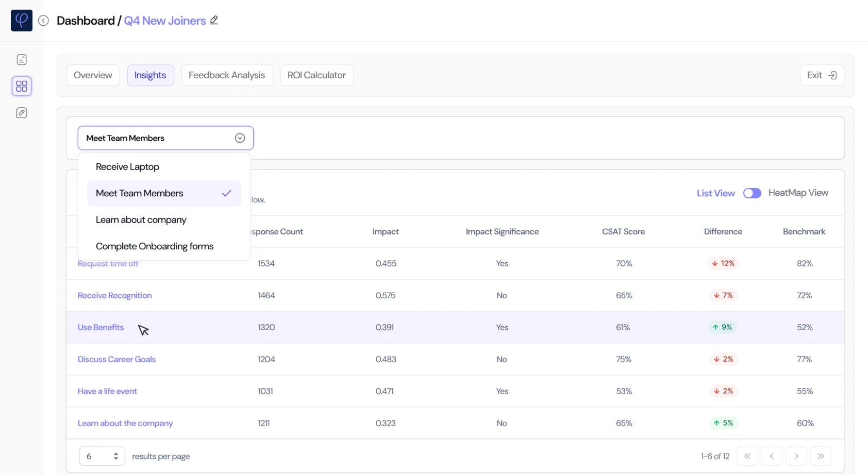Screen dimensions: 868x475
Task: Click the 7% decrease badge
Action: coord(723,295)
